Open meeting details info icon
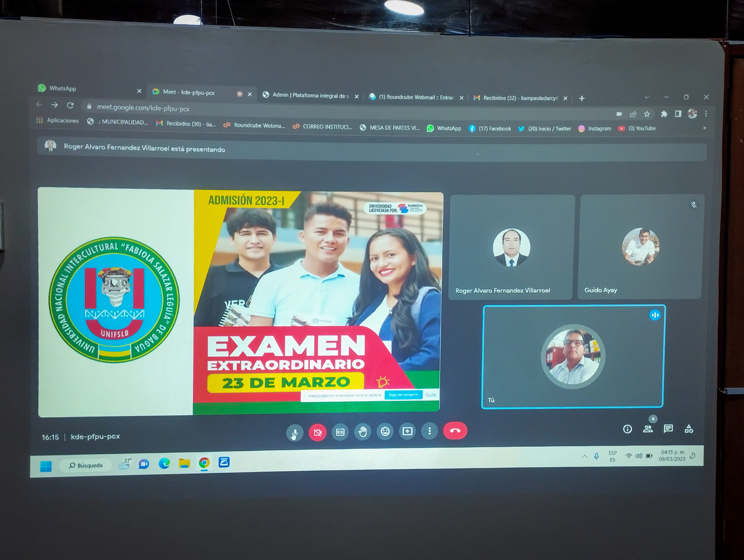 coord(627,429)
